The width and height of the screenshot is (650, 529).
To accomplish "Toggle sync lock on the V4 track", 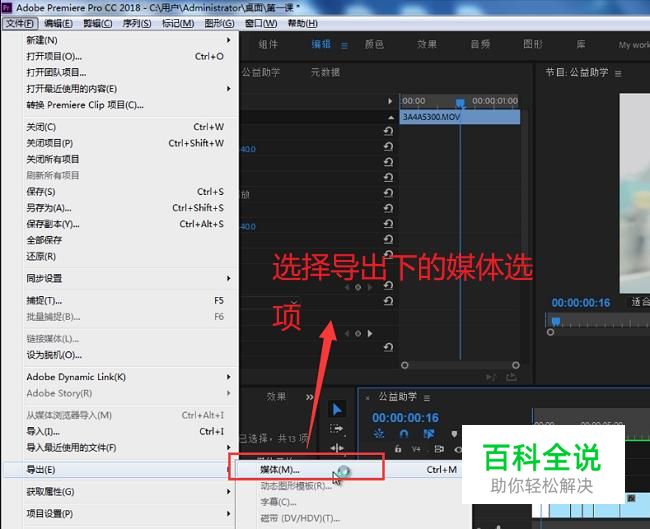I will coord(439,449).
